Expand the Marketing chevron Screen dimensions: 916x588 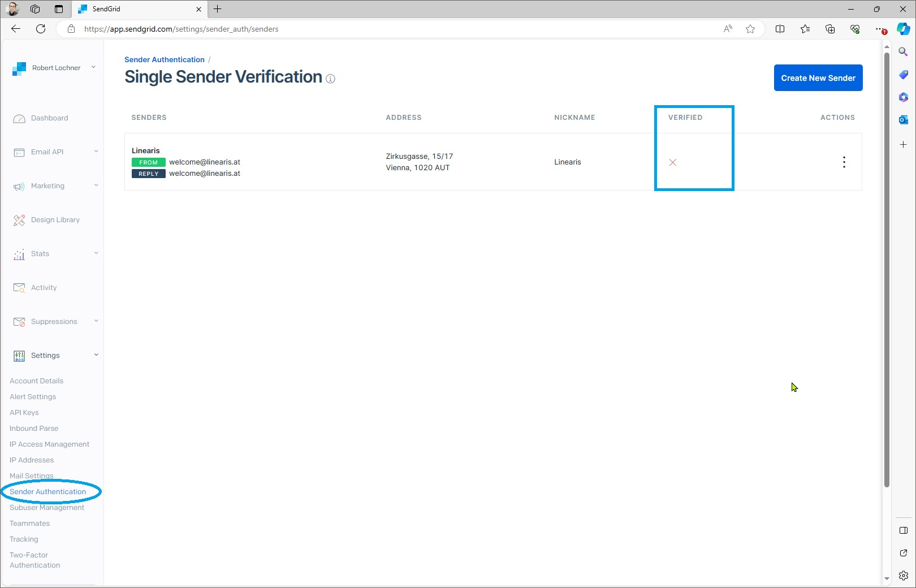tap(96, 185)
